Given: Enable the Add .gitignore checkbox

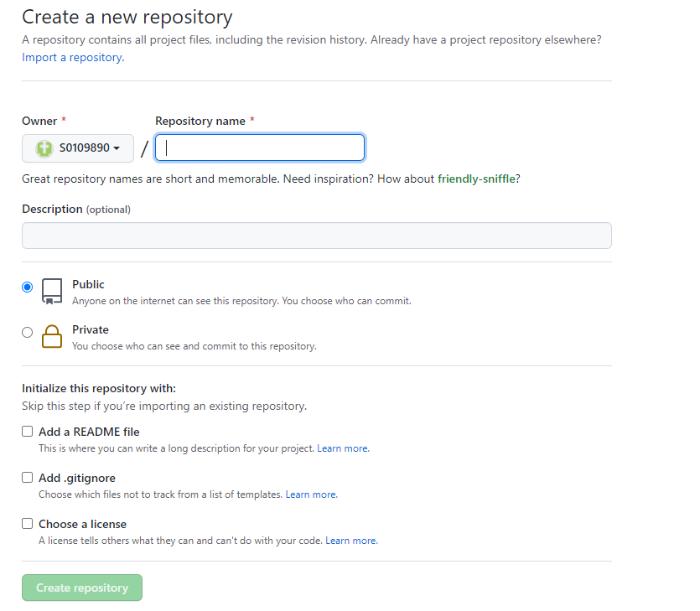Looking at the screenshot, I should (27, 478).
